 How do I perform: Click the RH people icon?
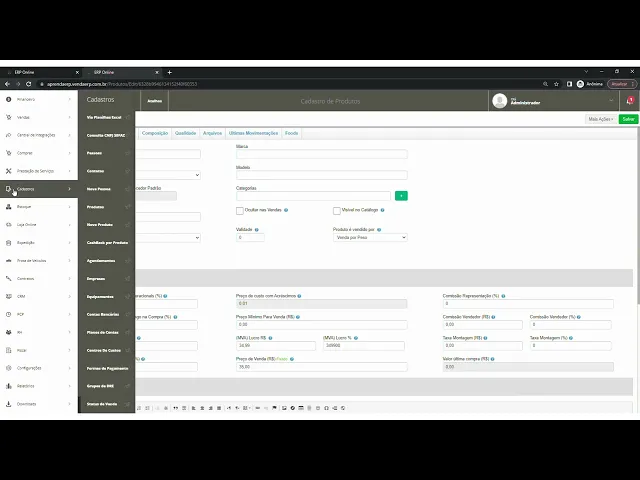(9, 332)
